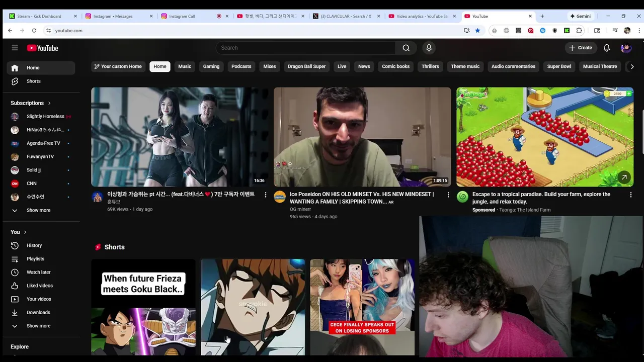The width and height of the screenshot is (644, 362).
Task: Open the Cece losing sponsors short
Action: (x=362, y=307)
